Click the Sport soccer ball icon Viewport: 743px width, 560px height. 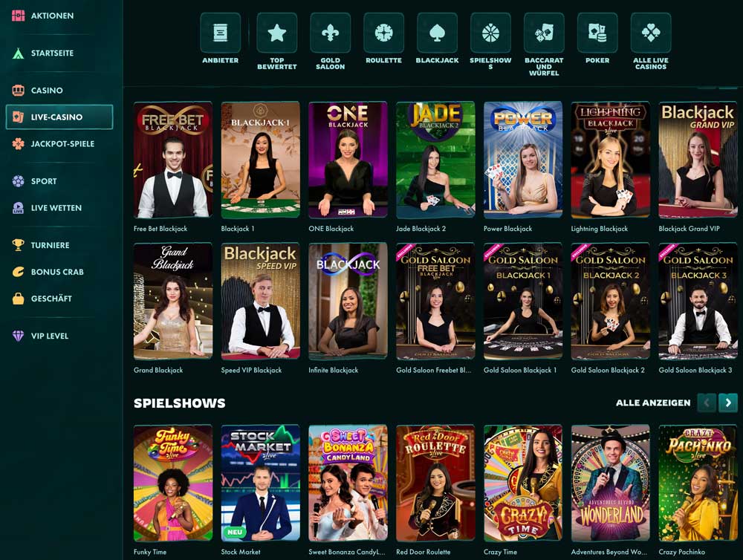click(x=18, y=181)
